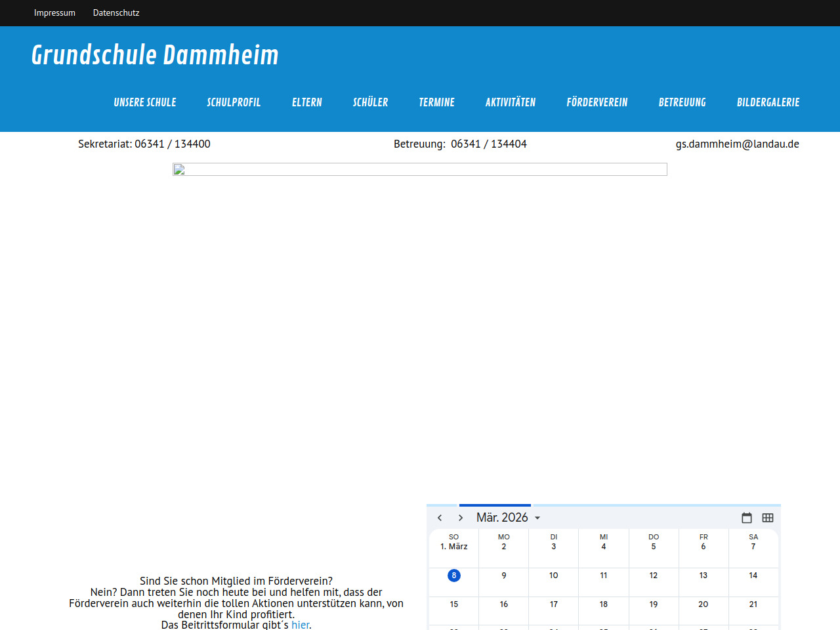Switch calendar to month grid view icon
Screen dimensions: 840x630
767,518
